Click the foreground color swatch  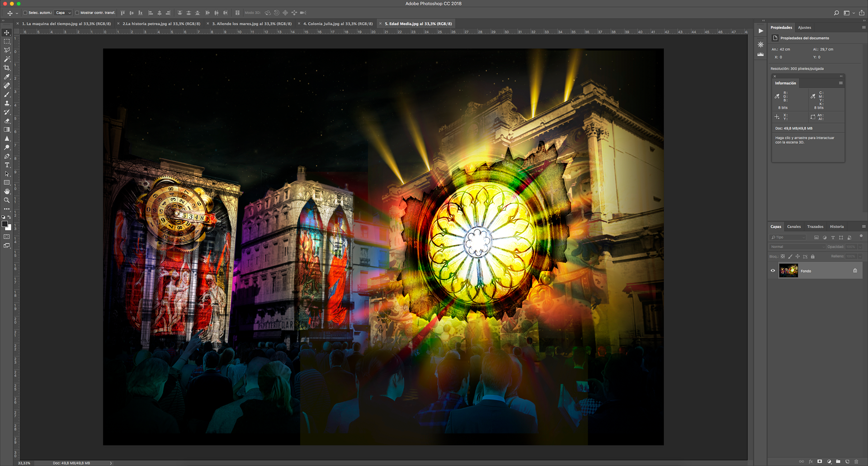pyautogui.click(x=5, y=224)
